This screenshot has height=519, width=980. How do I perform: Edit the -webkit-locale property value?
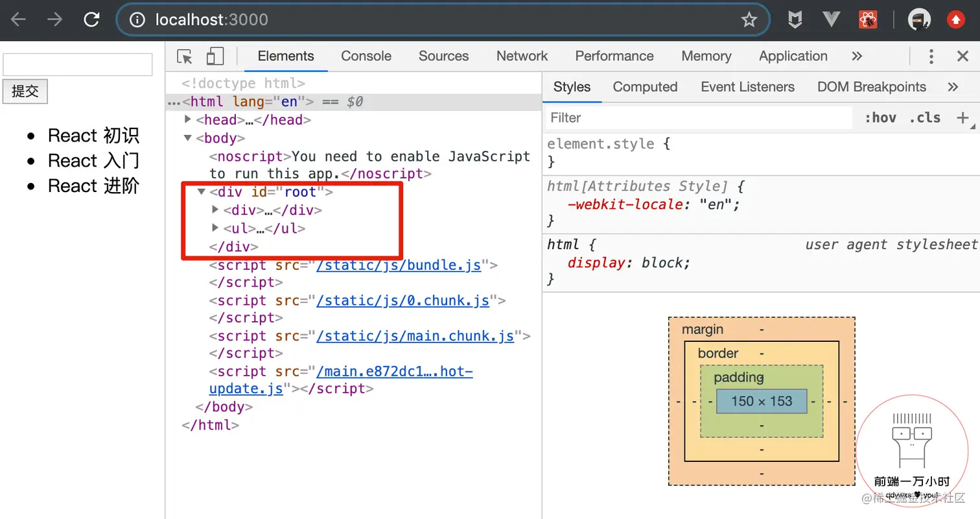(x=715, y=204)
